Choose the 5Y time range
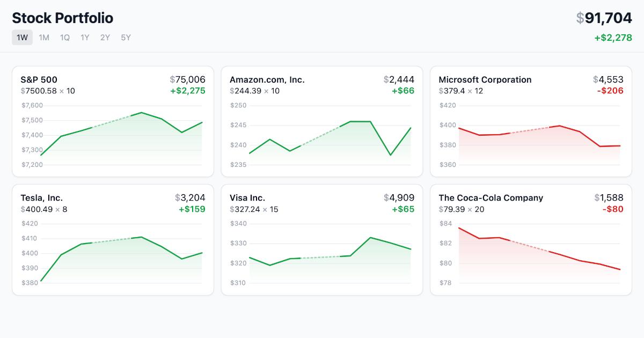This screenshot has width=644, height=338. [126, 38]
